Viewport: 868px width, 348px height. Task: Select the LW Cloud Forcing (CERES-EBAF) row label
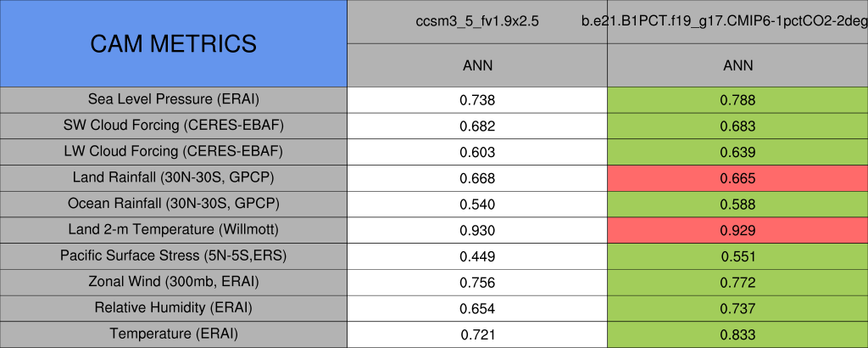coord(173,152)
